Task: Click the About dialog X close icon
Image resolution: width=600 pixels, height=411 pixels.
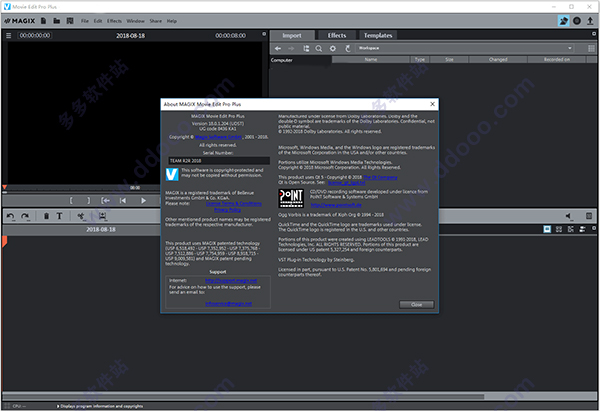Action: coord(432,104)
